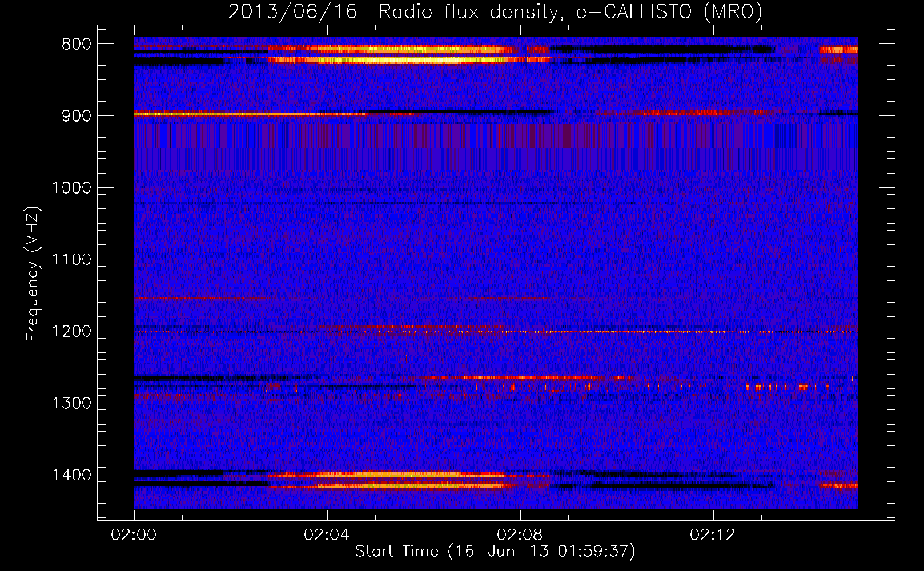Click the 800 frequency tick label
Viewport: 924px width, 571px height.
(77, 45)
